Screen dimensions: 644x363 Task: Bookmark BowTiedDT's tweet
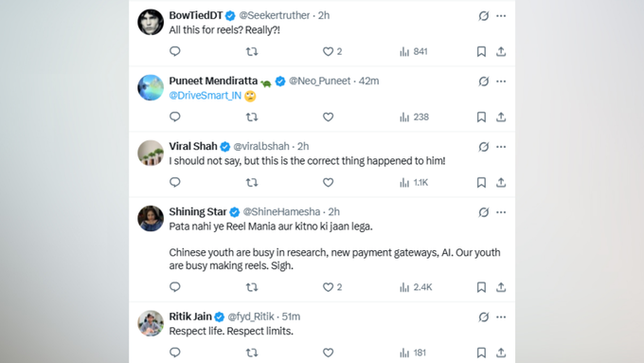(481, 51)
